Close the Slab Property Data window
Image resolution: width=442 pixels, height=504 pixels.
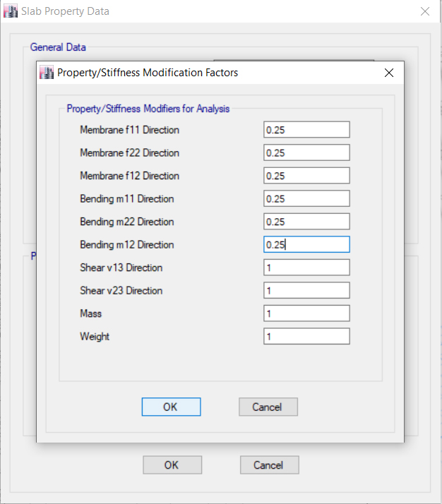(425, 11)
